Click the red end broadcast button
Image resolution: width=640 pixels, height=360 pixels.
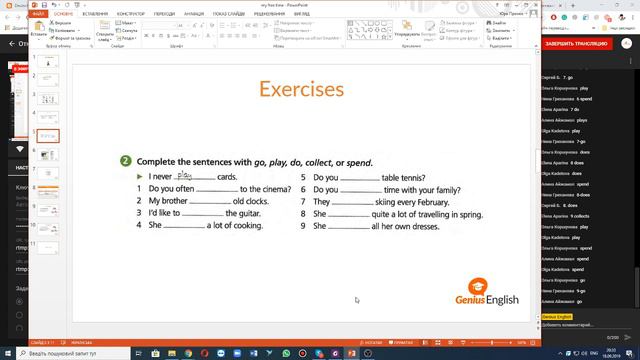(577, 44)
